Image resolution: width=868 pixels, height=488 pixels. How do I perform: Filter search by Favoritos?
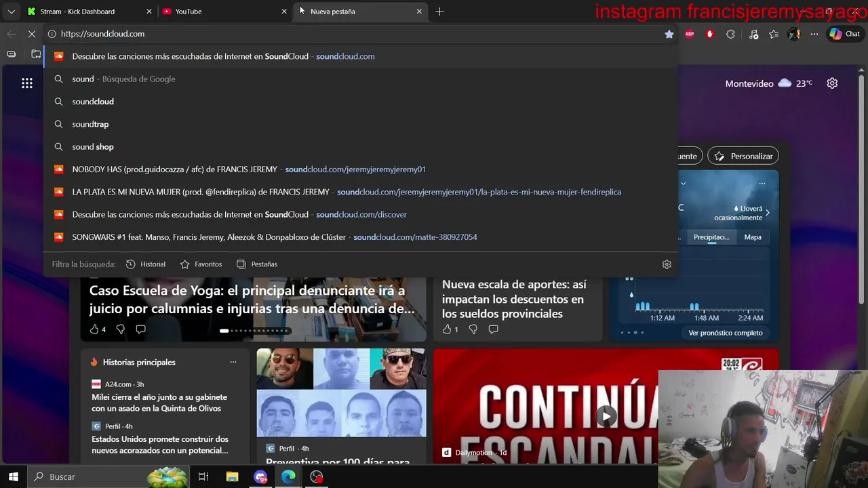click(x=201, y=264)
